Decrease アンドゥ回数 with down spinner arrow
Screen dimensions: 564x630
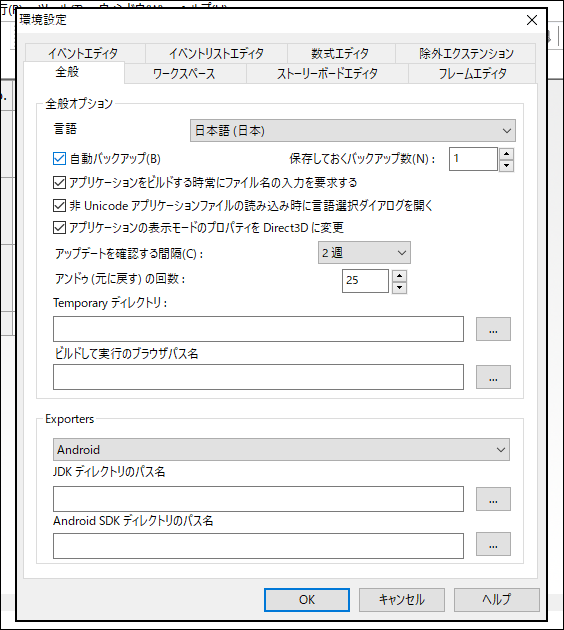[399, 288]
